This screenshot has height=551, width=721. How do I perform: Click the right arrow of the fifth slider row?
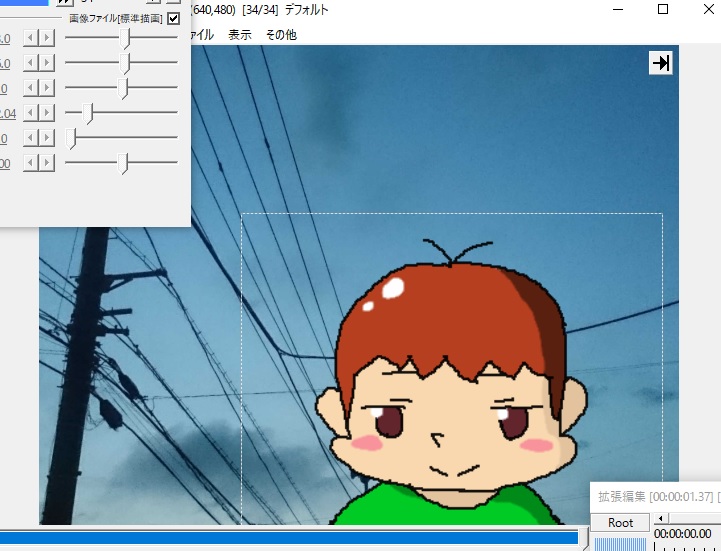click(47, 138)
